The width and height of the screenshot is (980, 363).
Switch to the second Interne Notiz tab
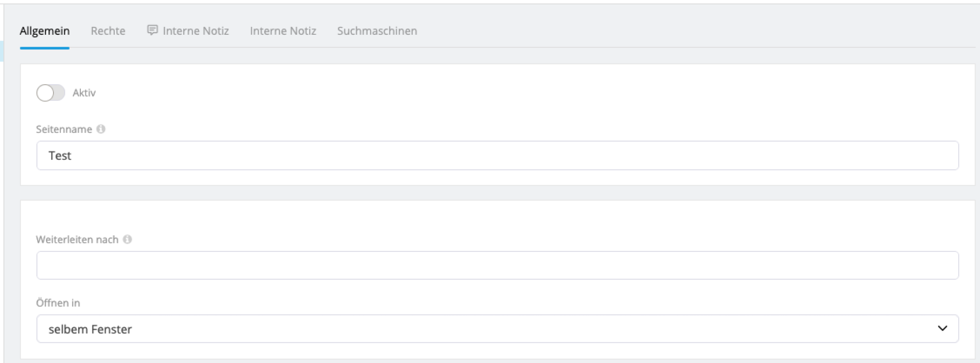pyautogui.click(x=283, y=30)
